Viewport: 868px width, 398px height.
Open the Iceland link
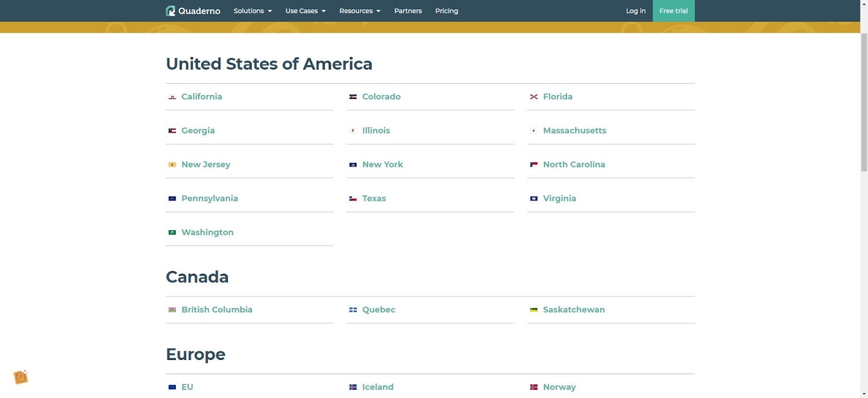pyautogui.click(x=378, y=387)
